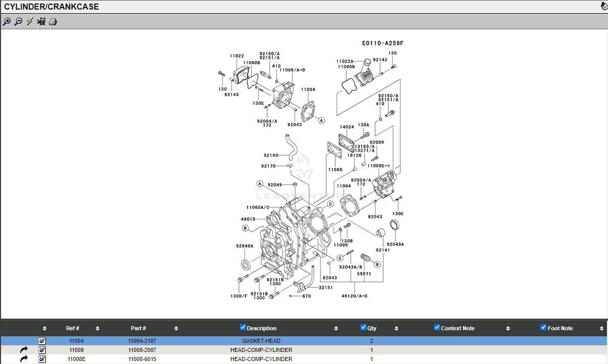This screenshot has height=364, width=608.
Task: Click the tag icon in top-right corner
Action: (x=604, y=7)
